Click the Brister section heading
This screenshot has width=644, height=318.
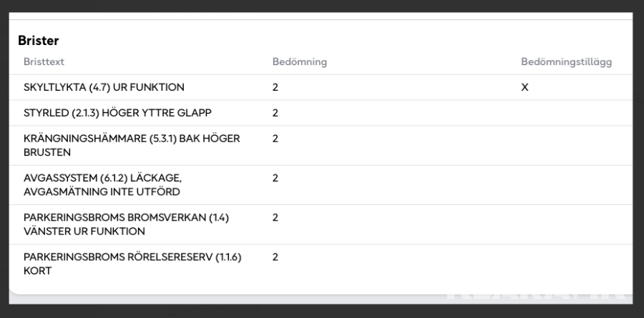[38, 41]
